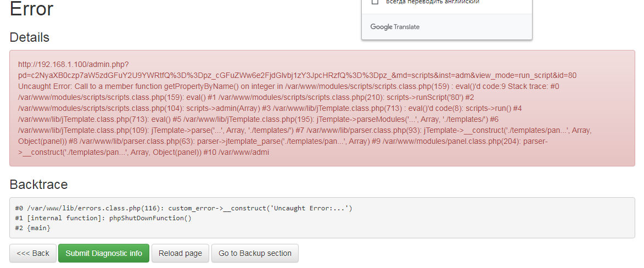The width and height of the screenshot is (644, 268).
Task: Click the 'Всегда переводить английский' label text
Action: pyautogui.click(x=433, y=2)
